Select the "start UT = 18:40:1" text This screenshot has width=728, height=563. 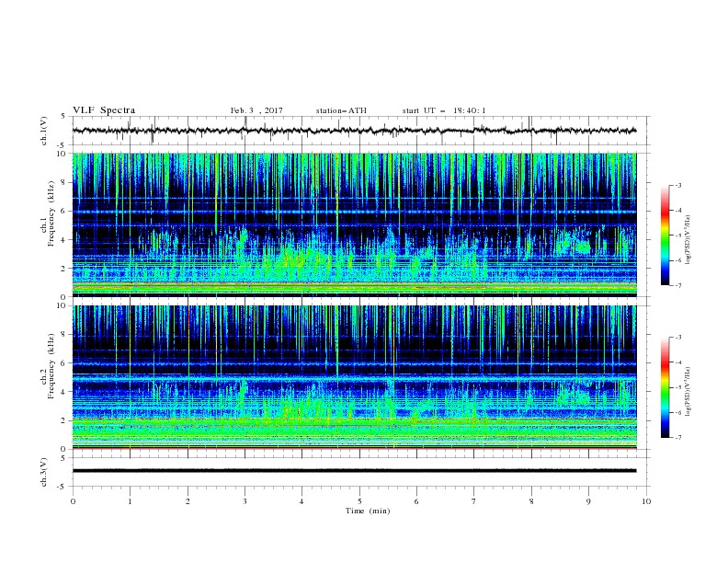coord(444,110)
